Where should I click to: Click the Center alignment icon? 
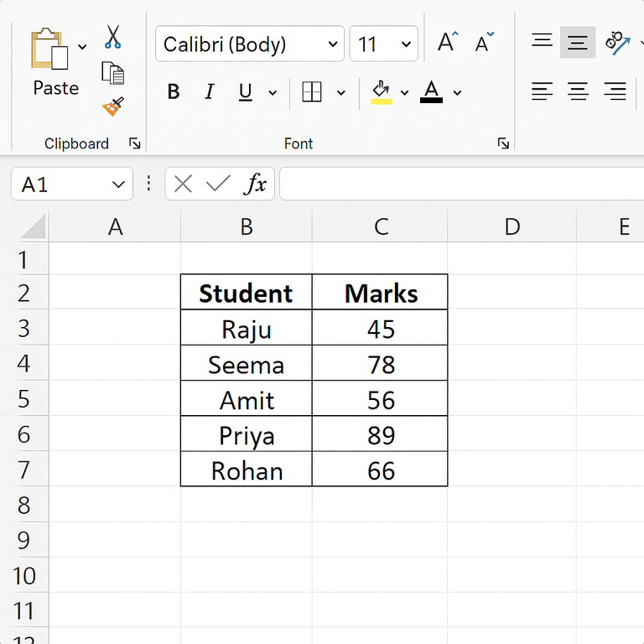pos(578,91)
